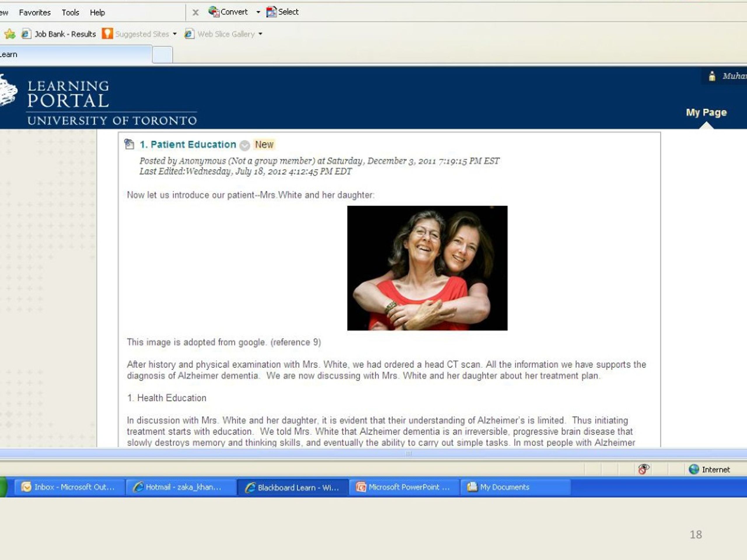747x560 pixels.
Task: Click the Last Edited date line
Action: coord(245,171)
